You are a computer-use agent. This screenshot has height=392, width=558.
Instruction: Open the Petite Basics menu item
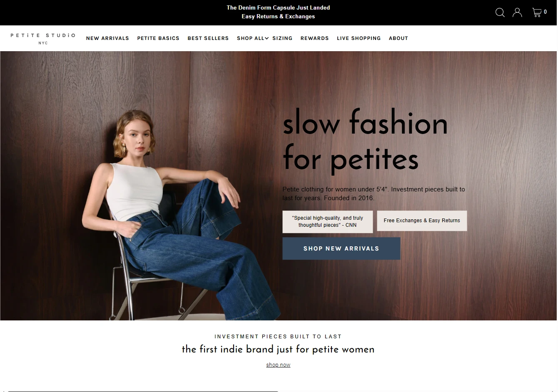158,38
